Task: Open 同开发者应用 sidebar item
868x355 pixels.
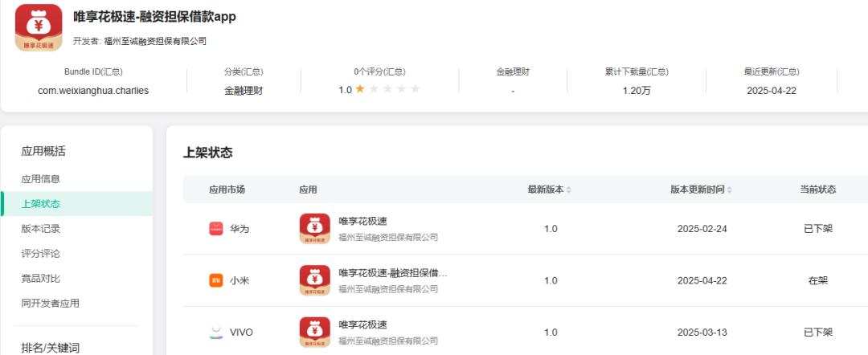Action: (x=51, y=303)
